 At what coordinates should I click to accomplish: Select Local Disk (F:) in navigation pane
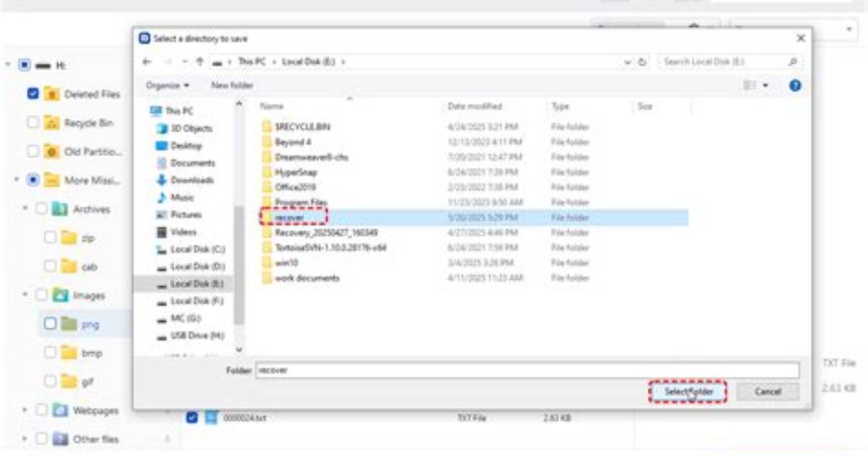coord(190,301)
